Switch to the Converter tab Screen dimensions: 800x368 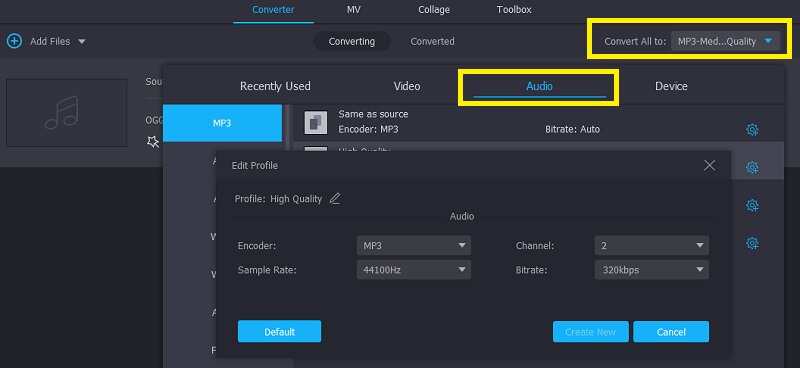pyautogui.click(x=273, y=10)
